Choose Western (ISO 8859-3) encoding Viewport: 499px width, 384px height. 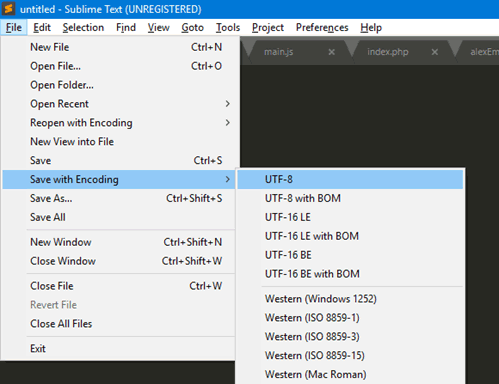(350, 337)
